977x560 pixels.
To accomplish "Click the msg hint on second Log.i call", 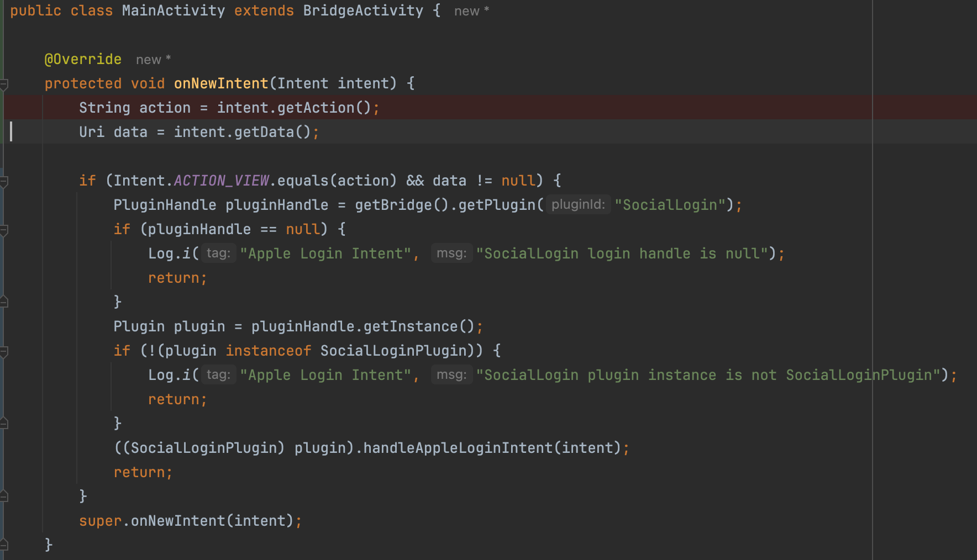I will [x=451, y=374].
